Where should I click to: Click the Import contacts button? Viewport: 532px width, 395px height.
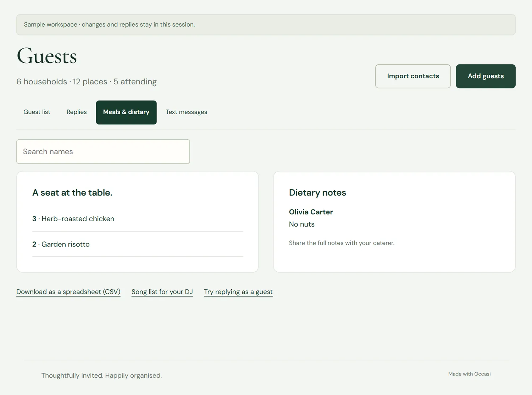tap(413, 76)
